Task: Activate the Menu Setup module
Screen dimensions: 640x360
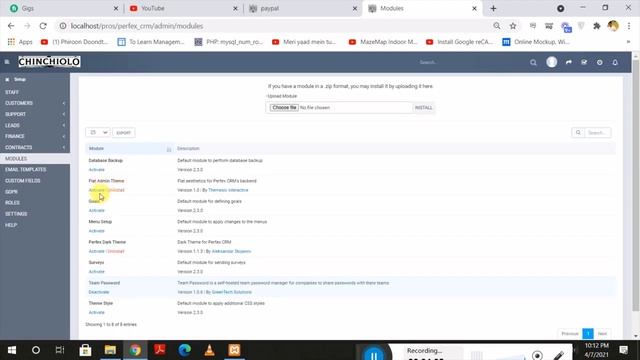Action: (97, 231)
